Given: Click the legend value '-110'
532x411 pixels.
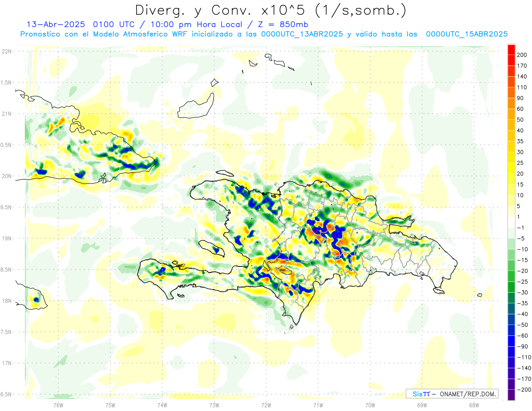Looking at the screenshot, I should 523,357.
